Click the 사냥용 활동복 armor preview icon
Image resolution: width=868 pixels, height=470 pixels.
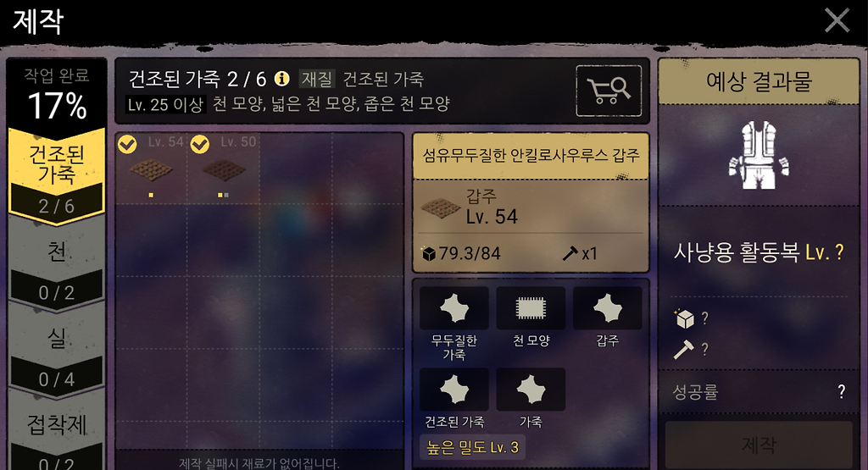(x=759, y=155)
